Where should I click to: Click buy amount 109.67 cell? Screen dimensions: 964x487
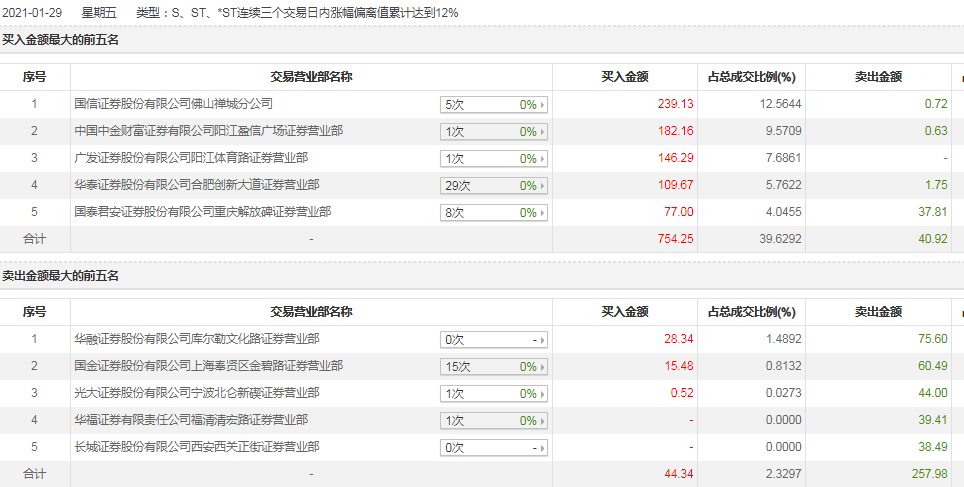(675, 185)
